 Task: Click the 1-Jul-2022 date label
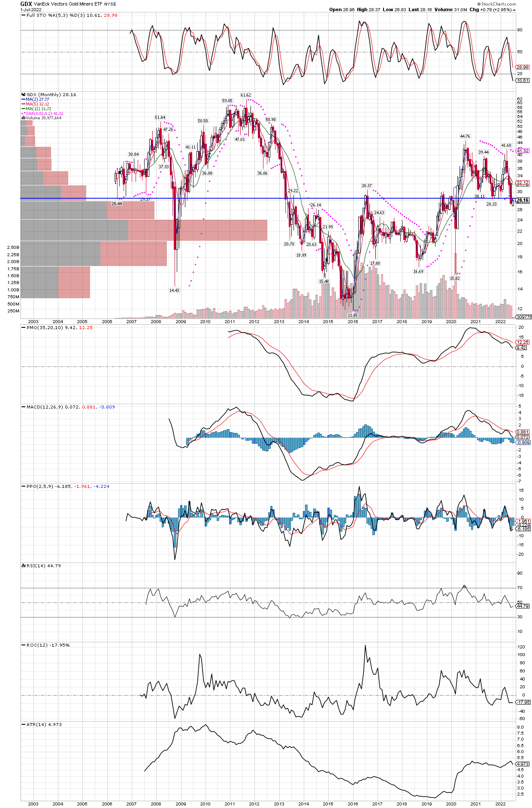pyautogui.click(x=31, y=9)
